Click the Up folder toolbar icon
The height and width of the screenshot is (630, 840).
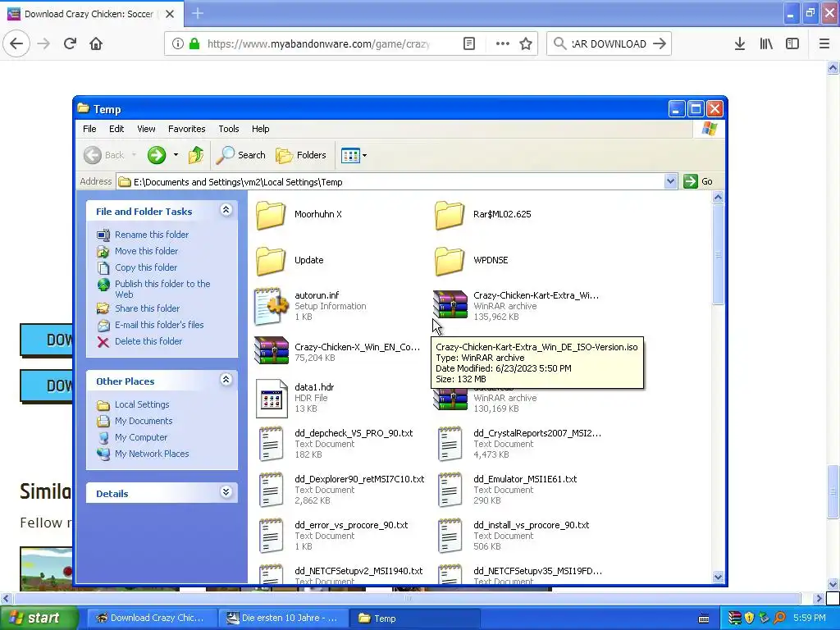point(195,155)
